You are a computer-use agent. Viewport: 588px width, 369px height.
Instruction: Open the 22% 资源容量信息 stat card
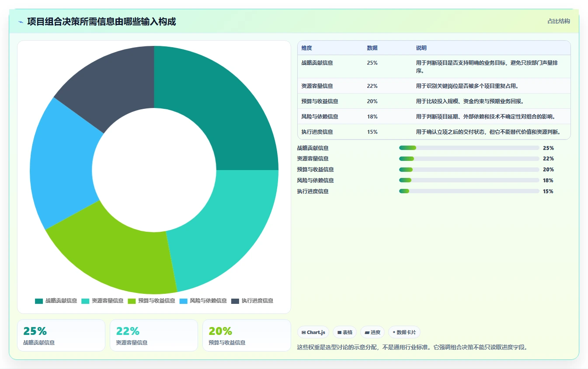[154, 335]
